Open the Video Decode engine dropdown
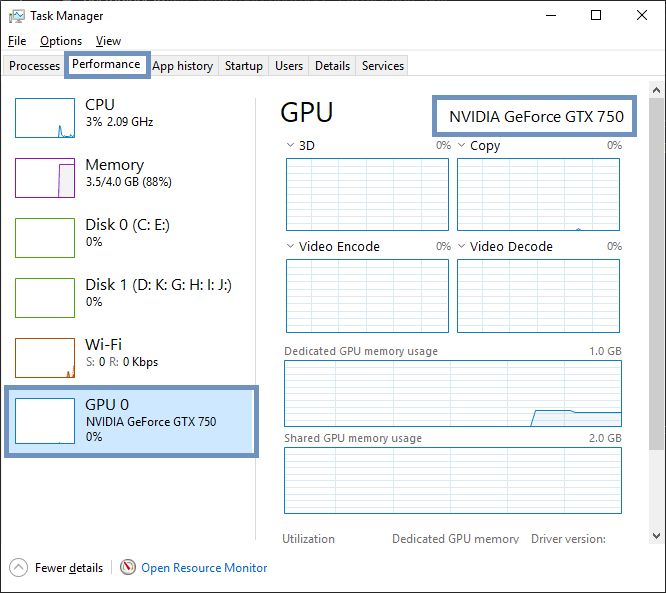Image resolution: width=666 pixels, height=593 pixels. pos(462,246)
